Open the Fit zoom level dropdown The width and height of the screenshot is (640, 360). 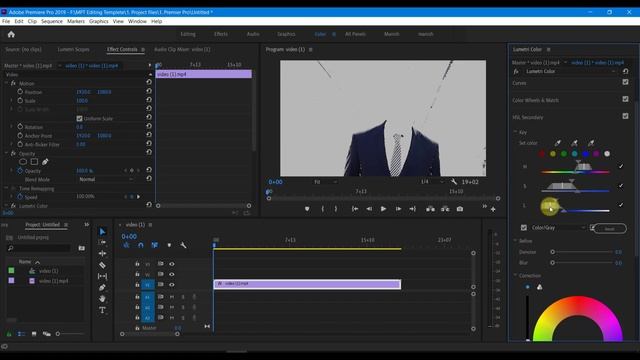point(326,182)
